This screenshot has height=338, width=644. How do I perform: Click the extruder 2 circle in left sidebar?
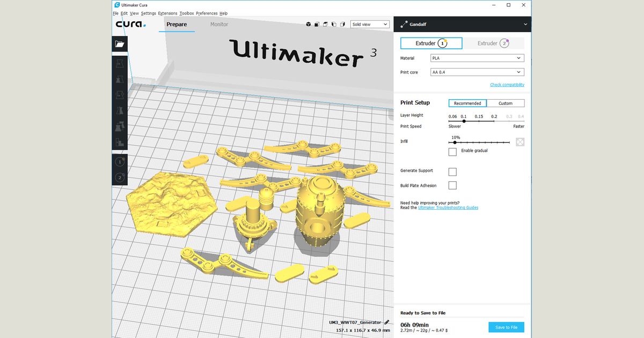[120, 178]
